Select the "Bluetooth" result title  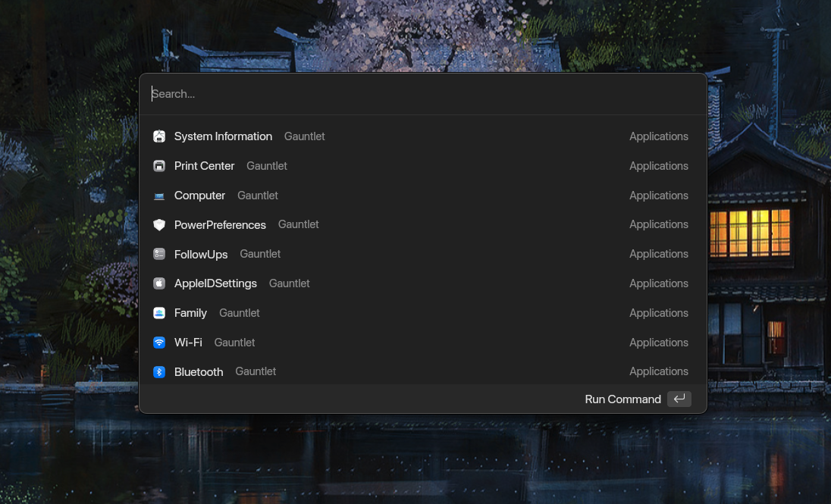coord(199,372)
